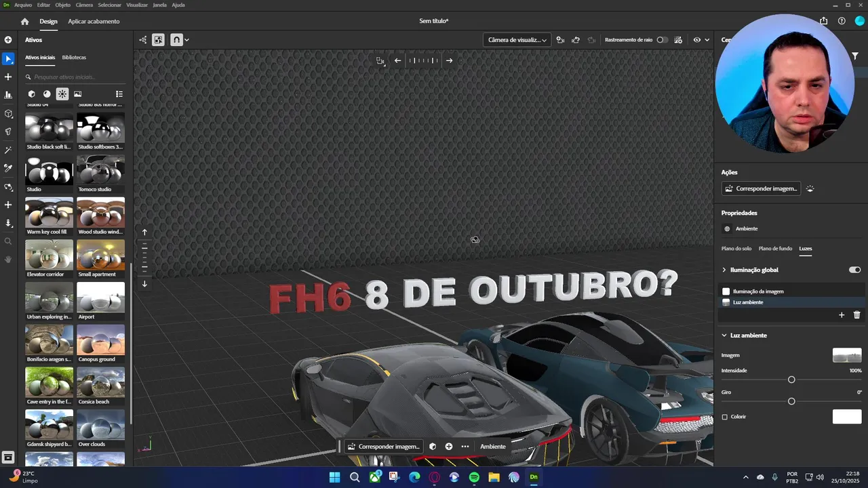The image size is (868, 488).
Task: Enable the Colorir checkbox
Action: pyautogui.click(x=724, y=417)
